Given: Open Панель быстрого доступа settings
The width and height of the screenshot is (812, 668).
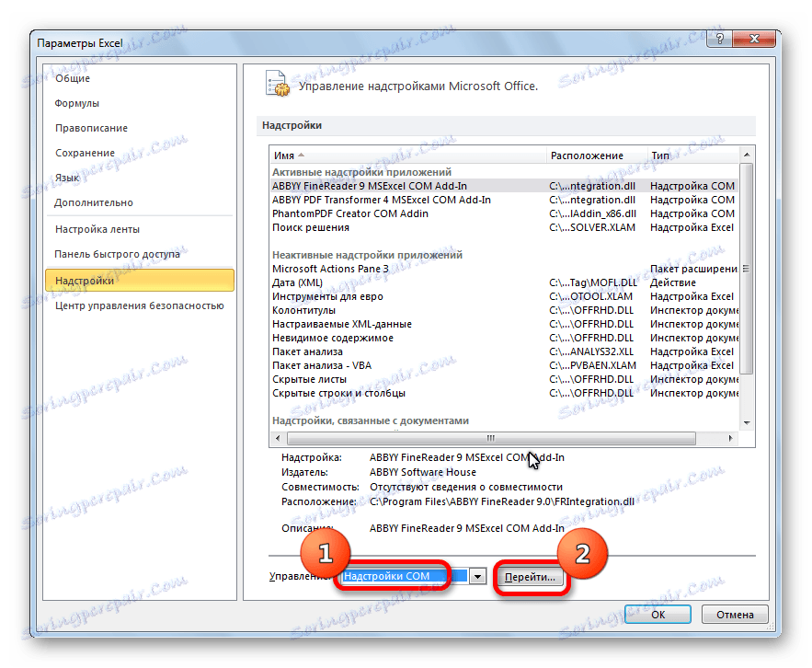Looking at the screenshot, I should tap(117, 254).
